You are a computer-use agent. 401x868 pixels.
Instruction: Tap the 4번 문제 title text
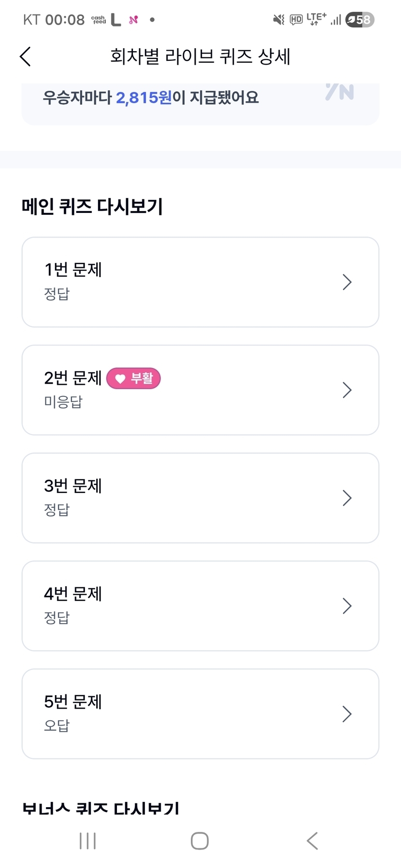(73, 594)
